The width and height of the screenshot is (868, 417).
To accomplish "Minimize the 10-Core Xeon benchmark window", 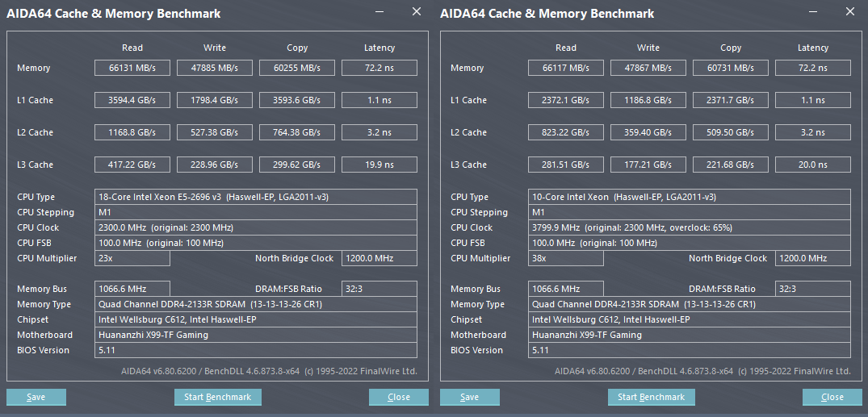I will pos(814,12).
